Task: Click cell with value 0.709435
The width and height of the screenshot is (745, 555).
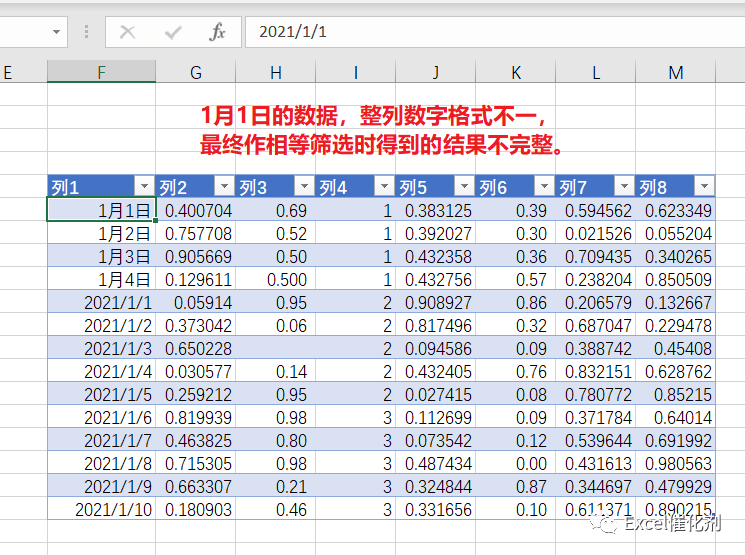Action: [x=595, y=256]
